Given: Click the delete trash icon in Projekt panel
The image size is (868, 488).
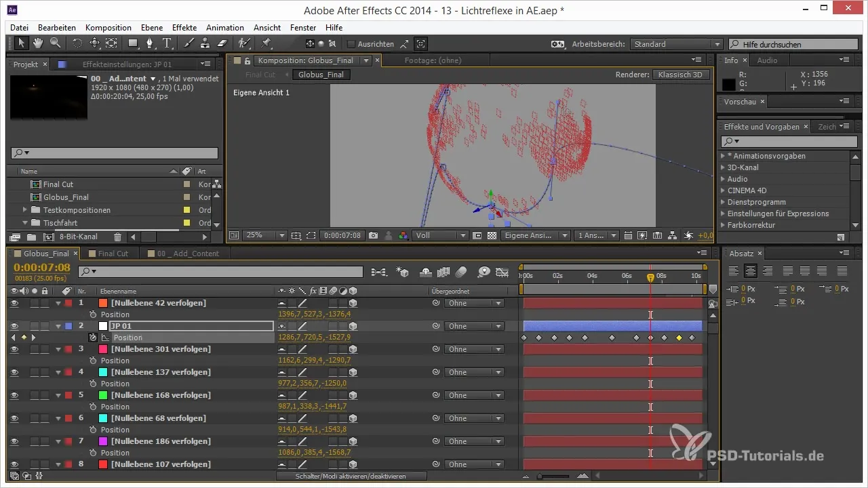Looking at the screenshot, I should (x=117, y=237).
